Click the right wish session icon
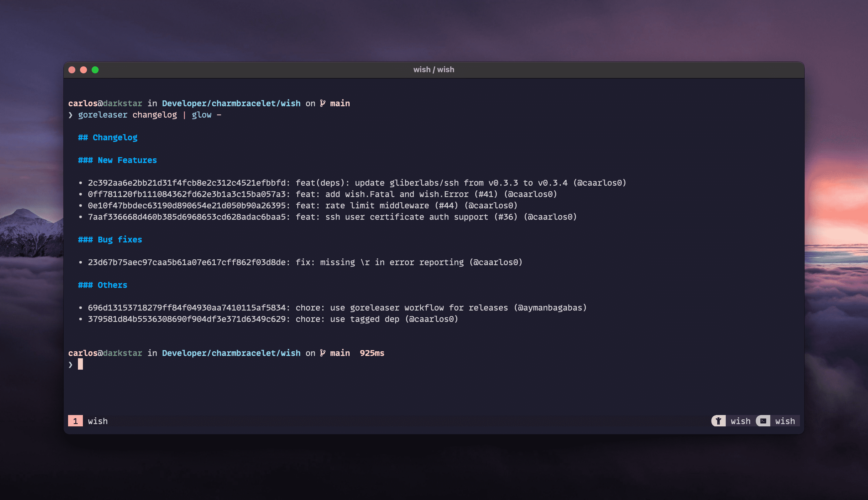868x500 pixels. 764,421
